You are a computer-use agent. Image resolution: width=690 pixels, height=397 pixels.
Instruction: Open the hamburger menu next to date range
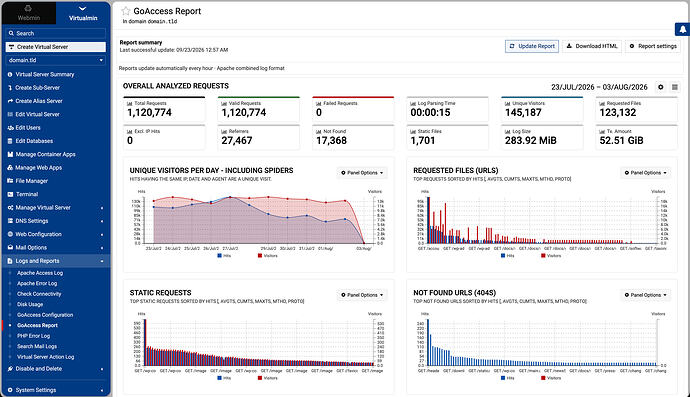coord(675,87)
